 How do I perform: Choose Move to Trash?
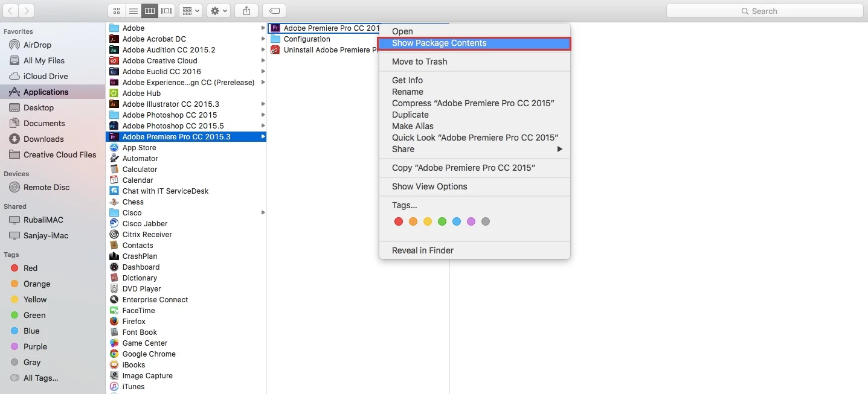coord(474,62)
